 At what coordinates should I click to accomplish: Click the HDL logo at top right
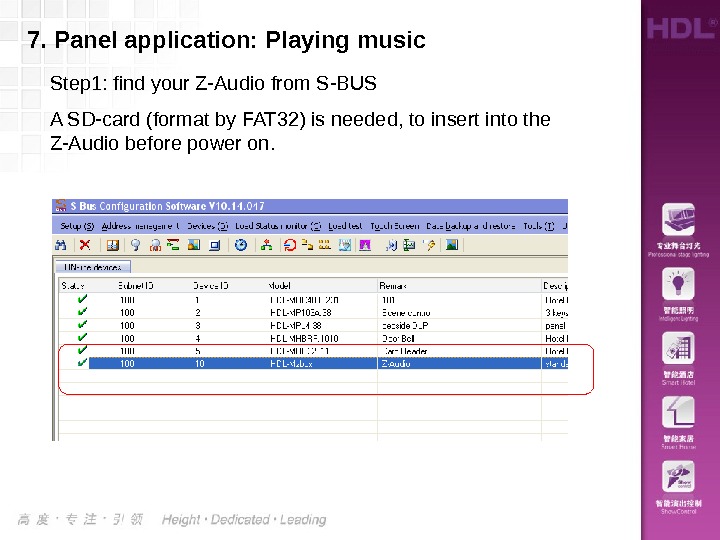tap(681, 28)
